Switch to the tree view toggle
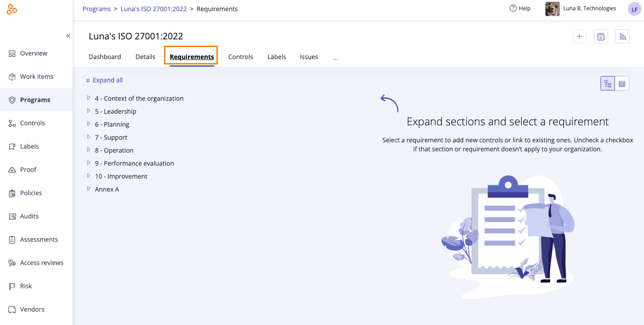 (x=608, y=83)
